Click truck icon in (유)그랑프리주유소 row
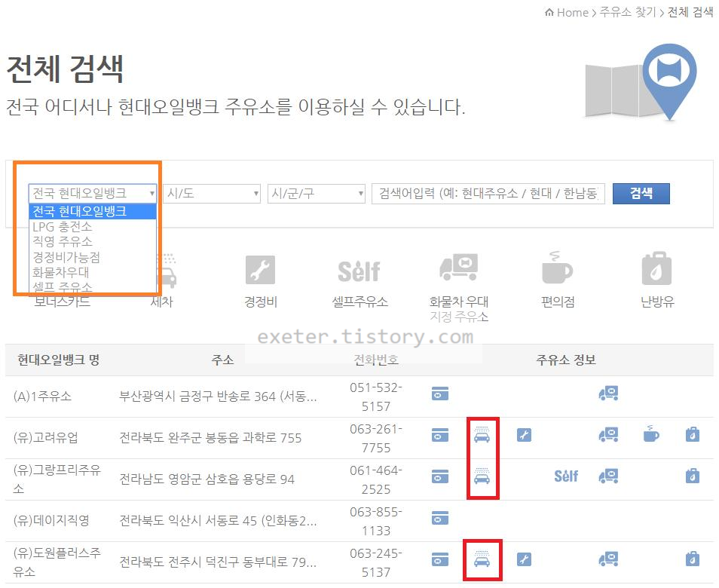Viewport: 719px width, 588px height. coord(608,476)
